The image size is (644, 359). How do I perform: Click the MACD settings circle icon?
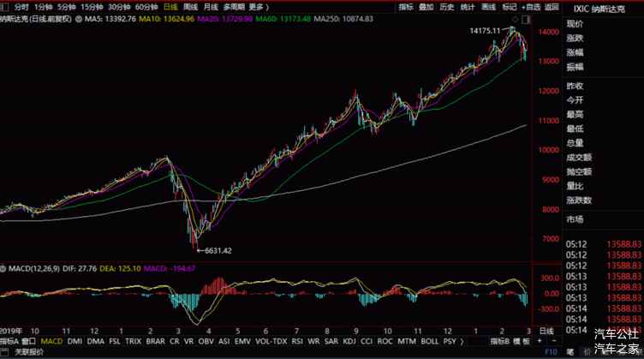tap(3, 269)
